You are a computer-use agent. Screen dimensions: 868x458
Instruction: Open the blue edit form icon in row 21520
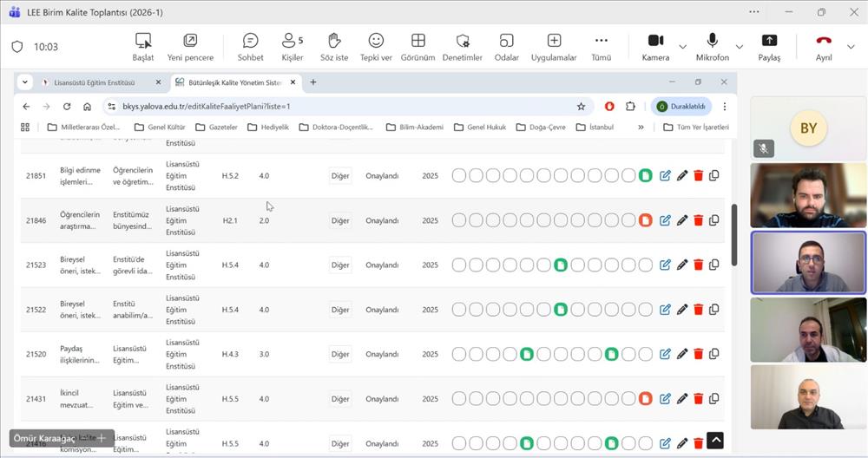[x=665, y=354]
